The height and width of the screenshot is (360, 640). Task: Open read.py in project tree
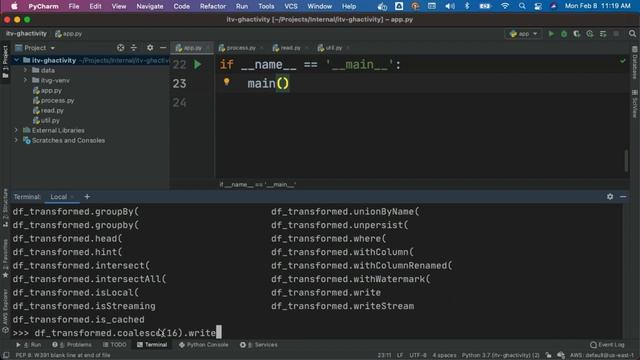pos(48,110)
